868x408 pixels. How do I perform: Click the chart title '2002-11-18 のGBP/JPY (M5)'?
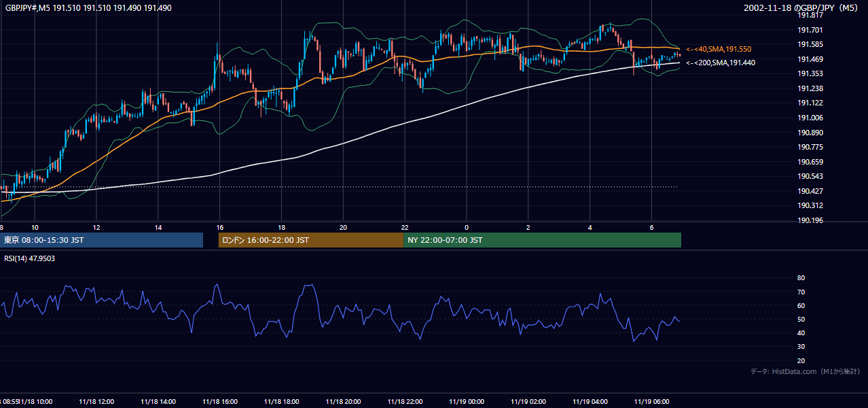(801, 7)
